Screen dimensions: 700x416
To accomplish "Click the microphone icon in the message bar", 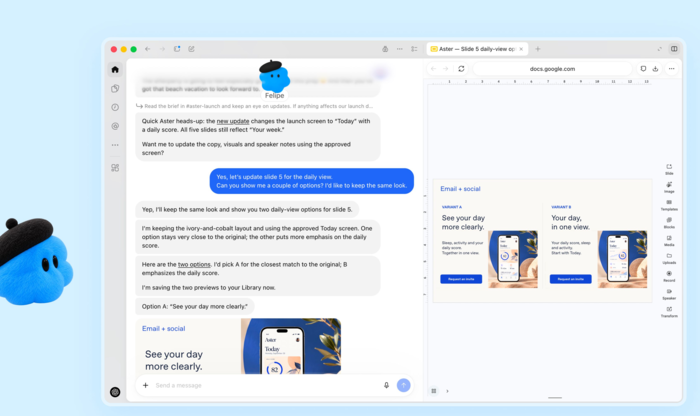I will click(x=386, y=385).
